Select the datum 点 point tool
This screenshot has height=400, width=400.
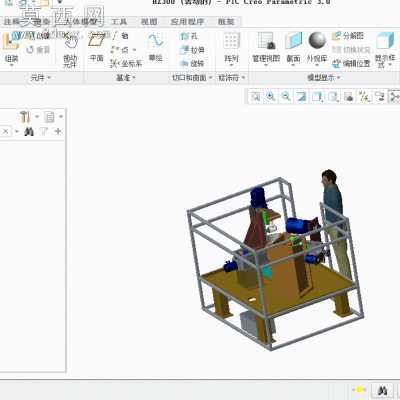(120, 50)
